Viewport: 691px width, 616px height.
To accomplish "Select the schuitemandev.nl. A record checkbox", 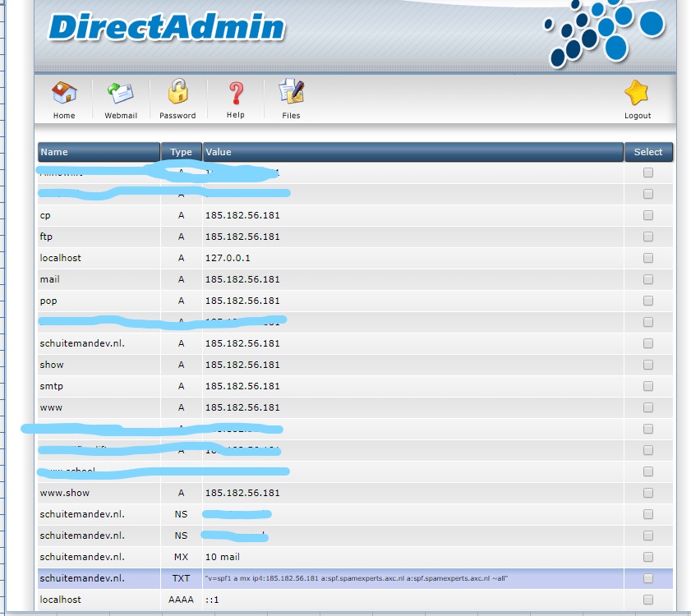I will (x=647, y=343).
